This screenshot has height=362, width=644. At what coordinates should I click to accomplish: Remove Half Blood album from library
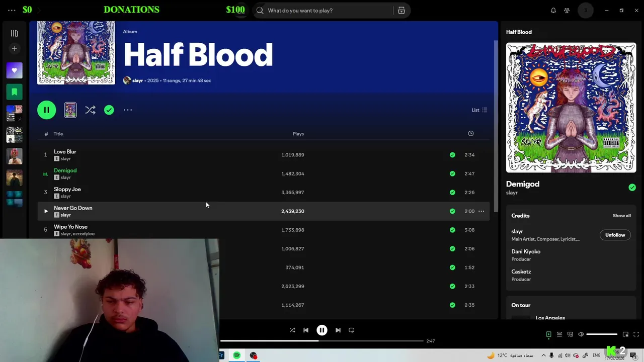coord(109,110)
